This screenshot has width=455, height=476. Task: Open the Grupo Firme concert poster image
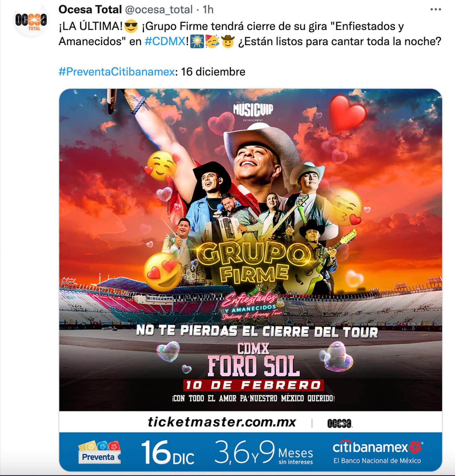[251, 280]
